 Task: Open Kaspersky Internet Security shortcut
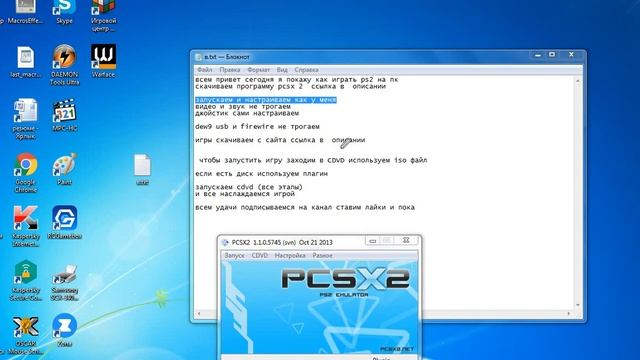pyautogui.click(x=25, y=226)
